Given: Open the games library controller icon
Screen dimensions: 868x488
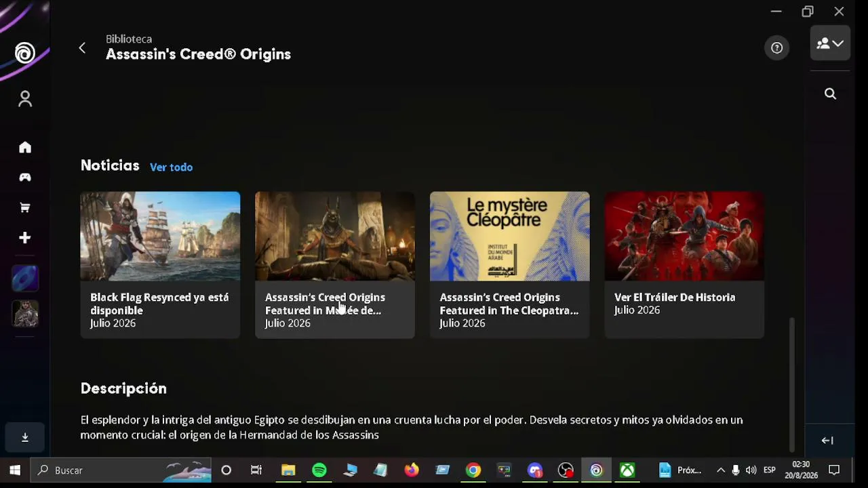Looking at the screenshot, I should point(25,178).
